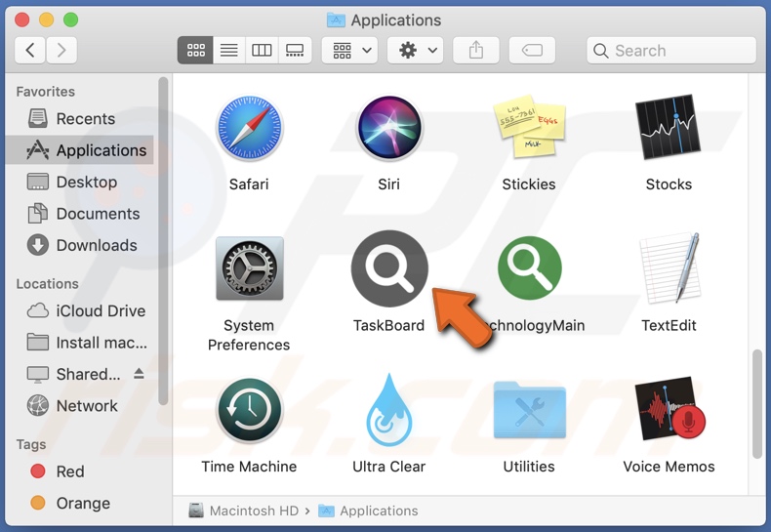Select the Ultra Clear droplet icon
The width and height of the screenshot is (771, 532).
(389, 410)
